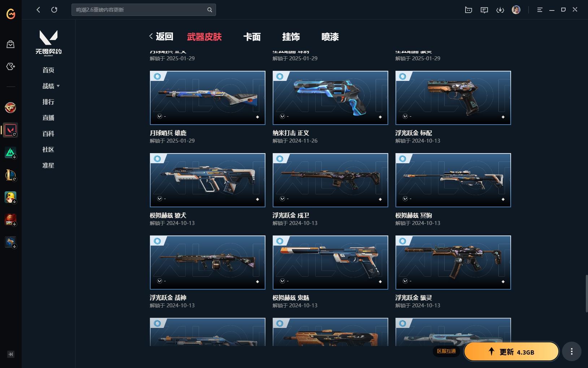Switch to the 卡面 tab

click(x=252, y=37)
